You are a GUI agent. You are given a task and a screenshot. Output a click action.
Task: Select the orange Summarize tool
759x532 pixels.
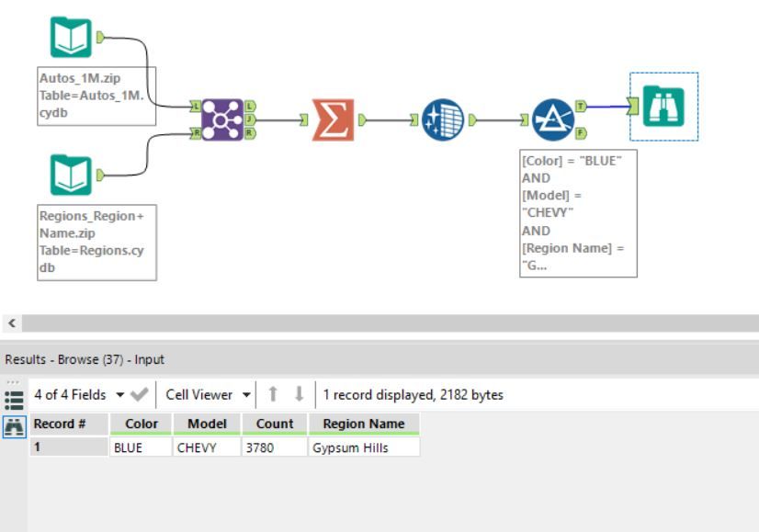333,119
